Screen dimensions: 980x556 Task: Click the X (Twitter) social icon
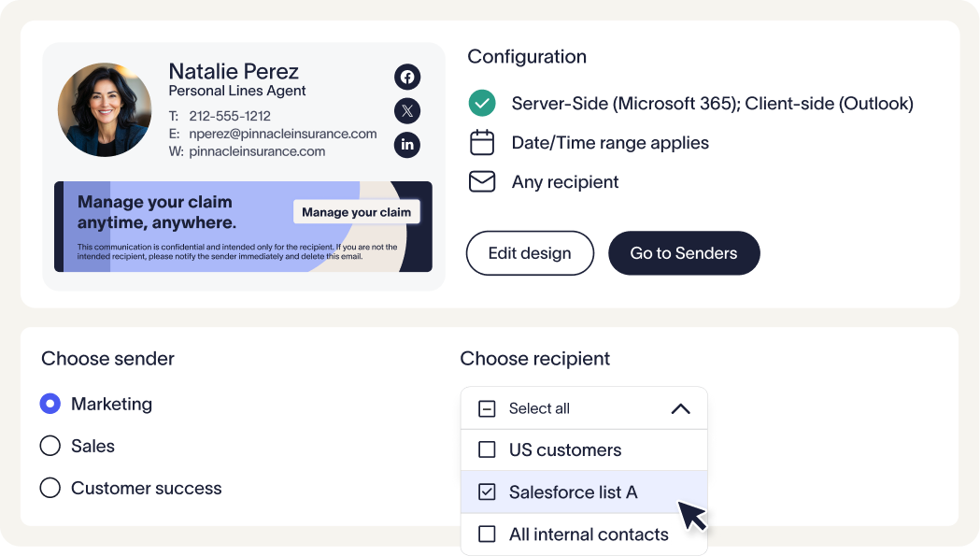(406, 111)
